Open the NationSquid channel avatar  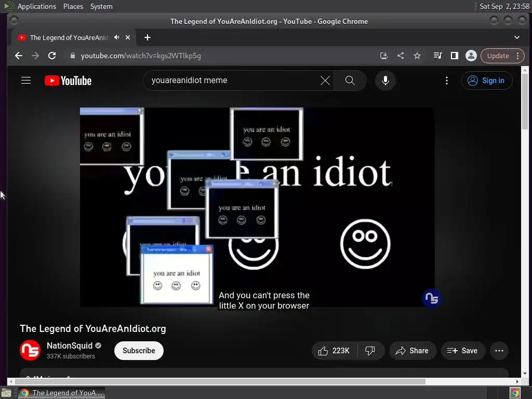coord(30,350)
